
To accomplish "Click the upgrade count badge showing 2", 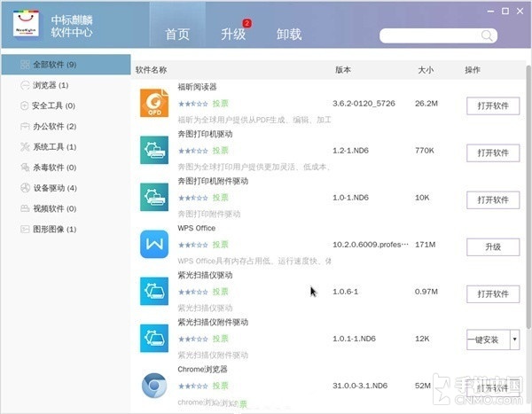I will pos(246,23).
